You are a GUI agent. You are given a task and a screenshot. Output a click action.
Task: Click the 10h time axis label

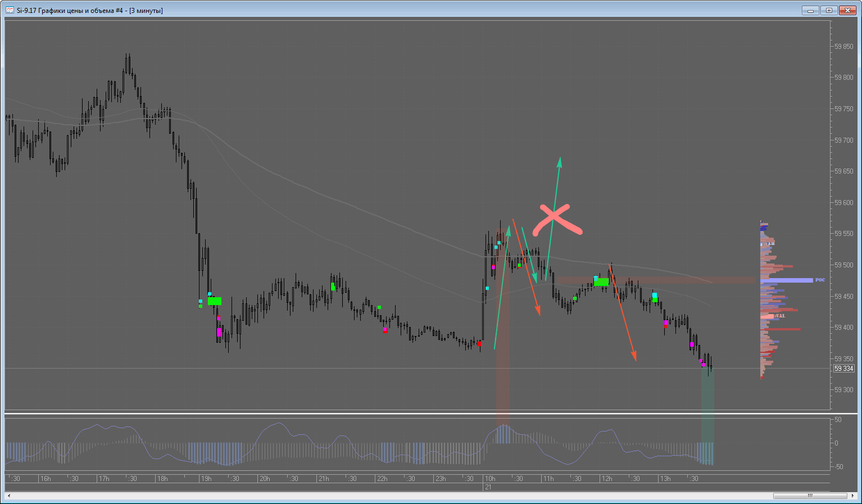[x=490, y=479]
